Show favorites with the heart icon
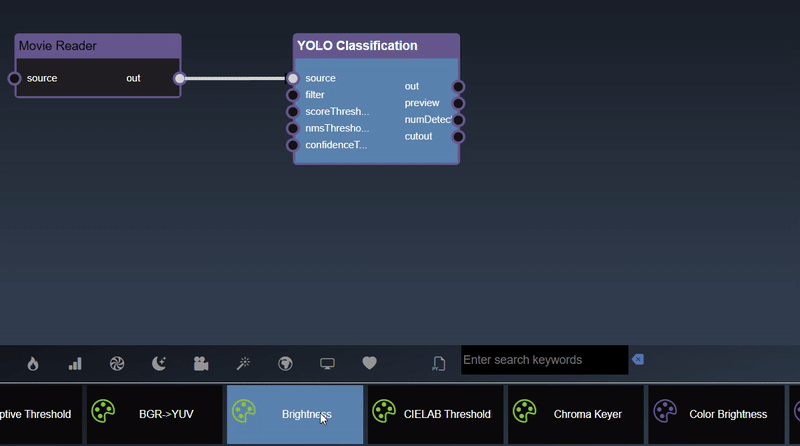 pyautogui.click(x=369, y=364)
